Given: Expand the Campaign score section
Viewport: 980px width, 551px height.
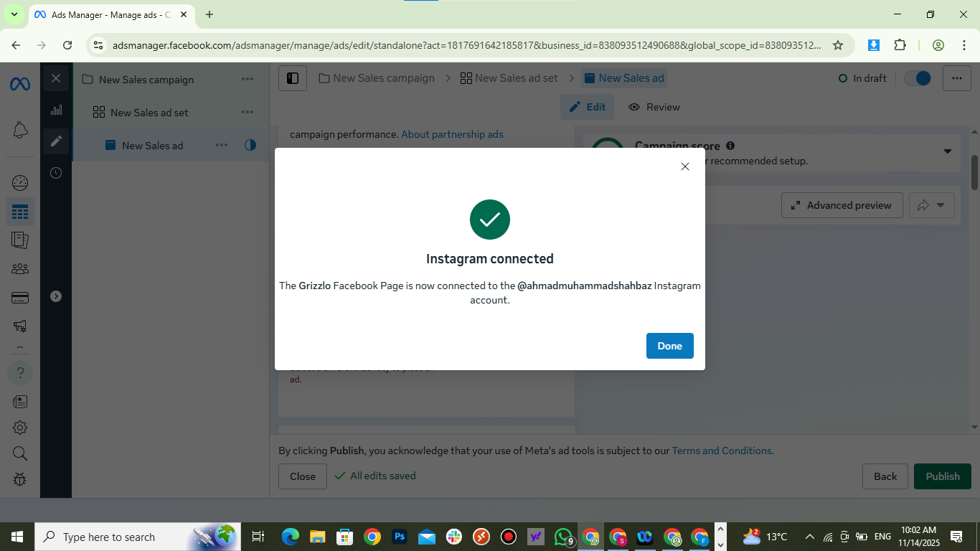Looking at the screenshot, I should point(947,151).
